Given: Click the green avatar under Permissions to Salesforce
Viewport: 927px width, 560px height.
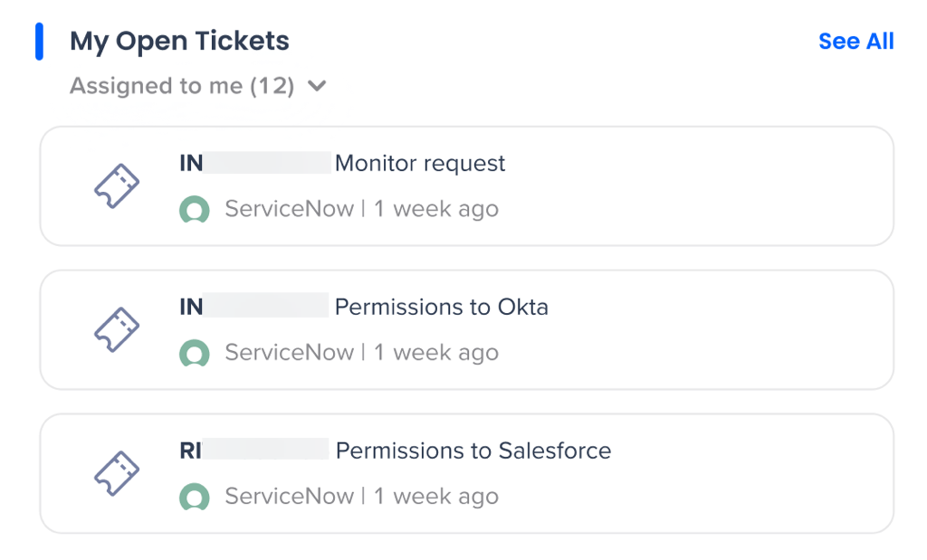Looking at the screenshot, I should pyautogui.click(x=195, y=497).
